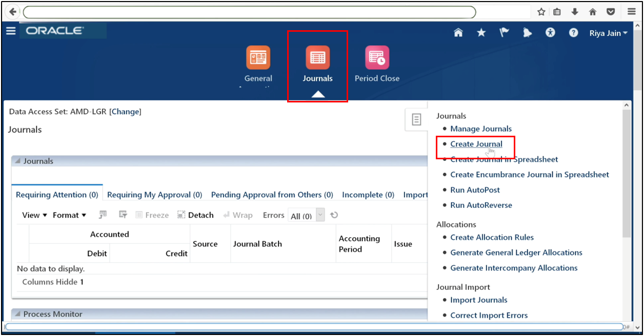The image size is (644, 336).
Task: Click the Home icon in the global navigation bar
Action: tap(458, 32)
